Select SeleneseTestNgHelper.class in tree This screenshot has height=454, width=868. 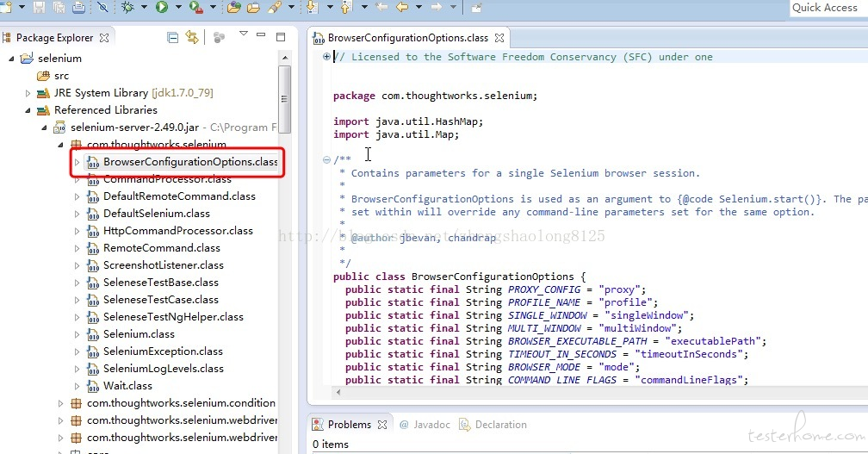coord(165,317)
